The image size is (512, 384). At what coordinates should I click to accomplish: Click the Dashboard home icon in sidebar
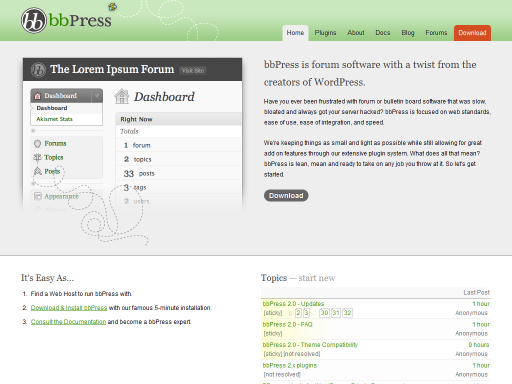(38, 96)
